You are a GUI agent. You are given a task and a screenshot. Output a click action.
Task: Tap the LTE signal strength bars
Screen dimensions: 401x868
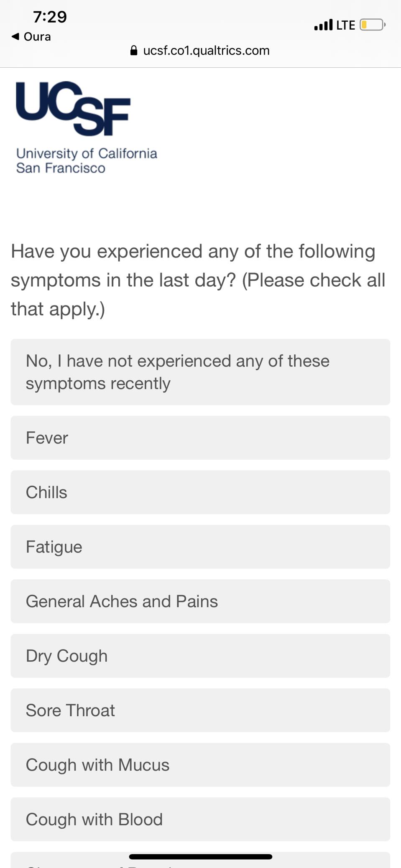coord(323,25)
